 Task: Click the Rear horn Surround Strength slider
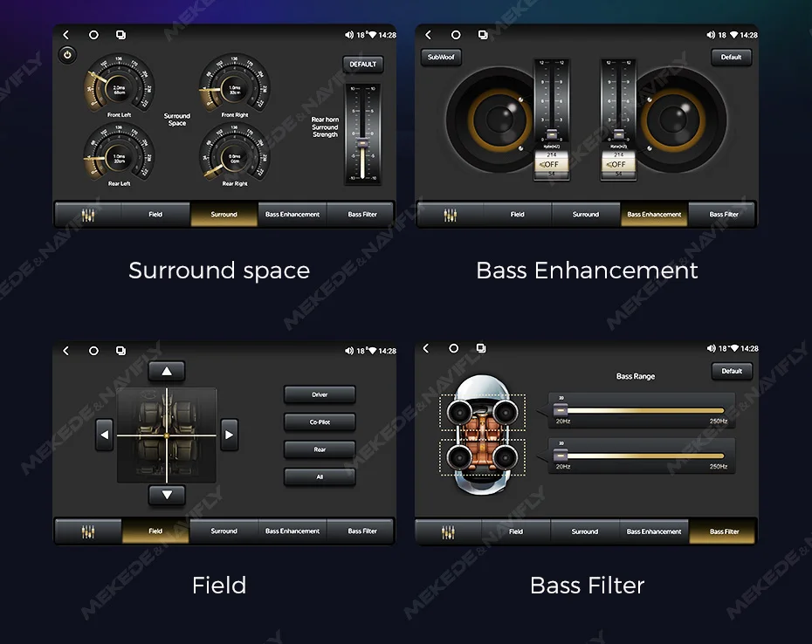(x=362, y=134)
